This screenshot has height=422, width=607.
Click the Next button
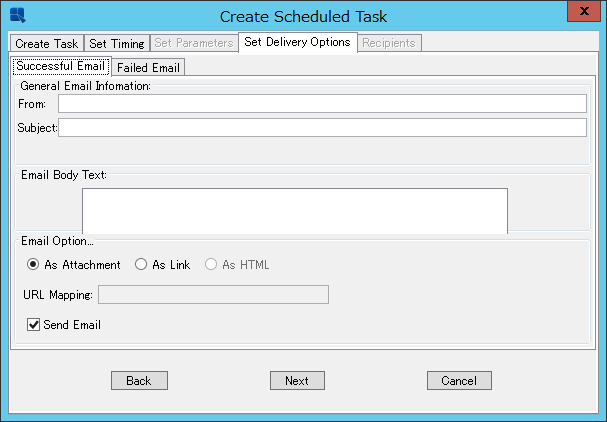[297, 381]
